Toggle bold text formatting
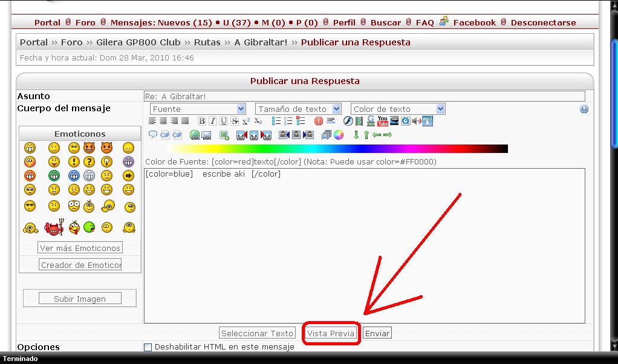Screen dimensions: 618x364 click(x=202, y=122)
